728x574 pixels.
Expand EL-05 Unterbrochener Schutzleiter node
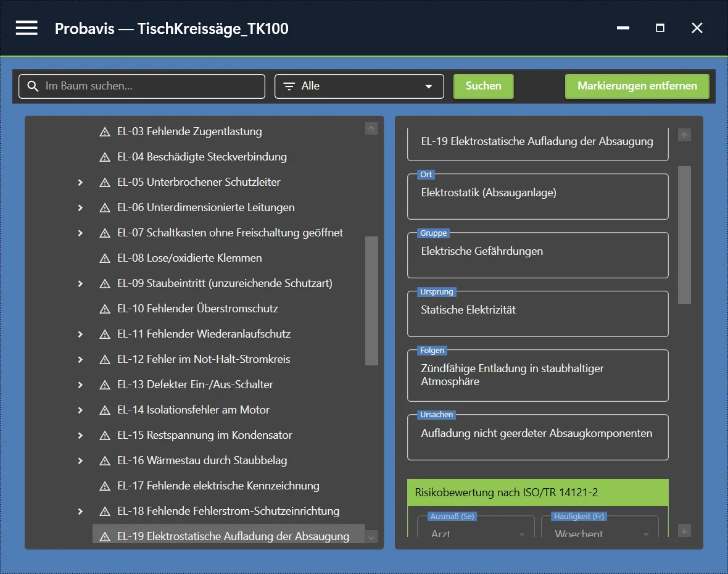80,183
